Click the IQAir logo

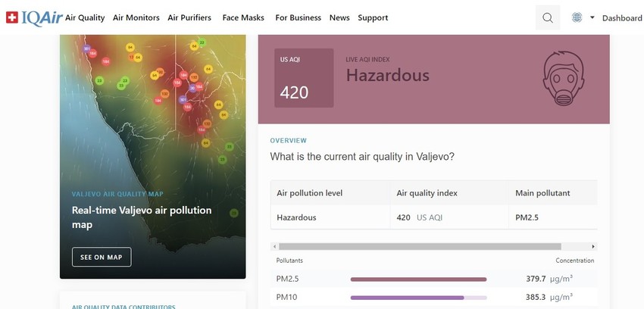[42, 17]
